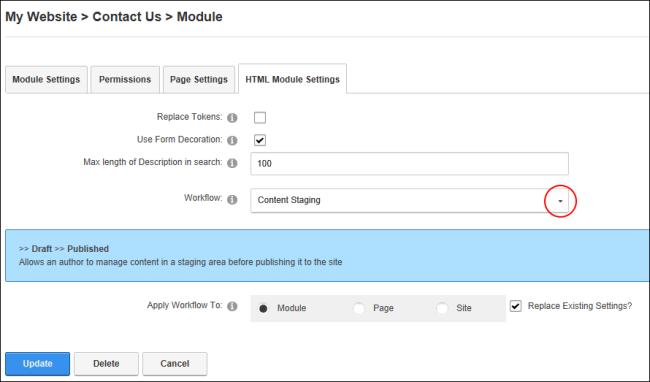Click the Apply Workflow To info icon

[233, 307]
